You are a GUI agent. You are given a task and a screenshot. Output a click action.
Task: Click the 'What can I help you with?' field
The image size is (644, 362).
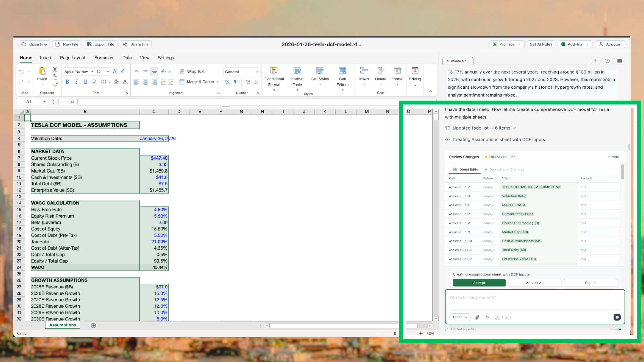point(535,299)
